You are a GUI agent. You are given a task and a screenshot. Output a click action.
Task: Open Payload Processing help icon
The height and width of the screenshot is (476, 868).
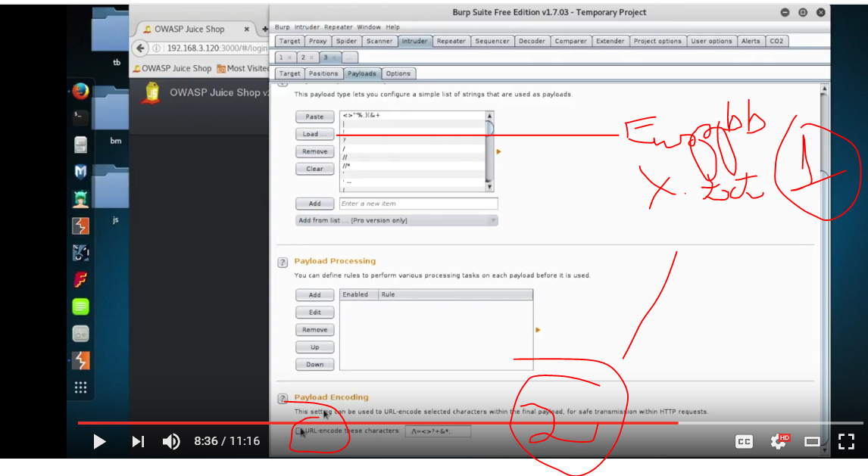pyautogui.click(x=283, y=263)
